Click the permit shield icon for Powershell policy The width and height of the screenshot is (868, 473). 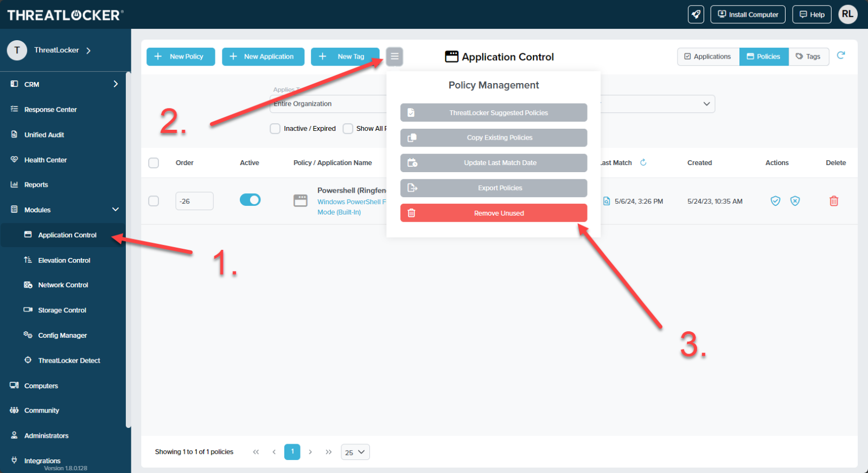[x=776, y=201]
